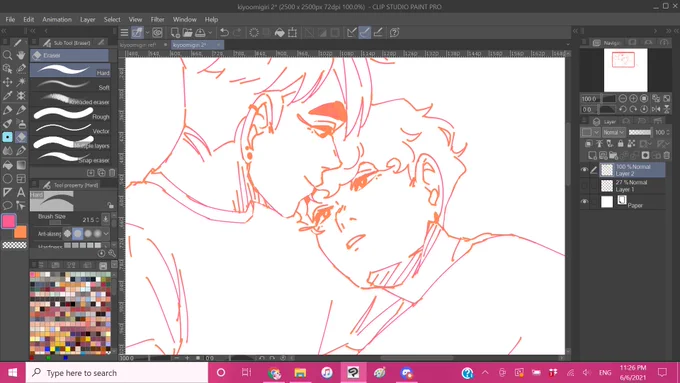
Task: Click Navigator zoom out minus icon
Action: click(x=623, y=98)
